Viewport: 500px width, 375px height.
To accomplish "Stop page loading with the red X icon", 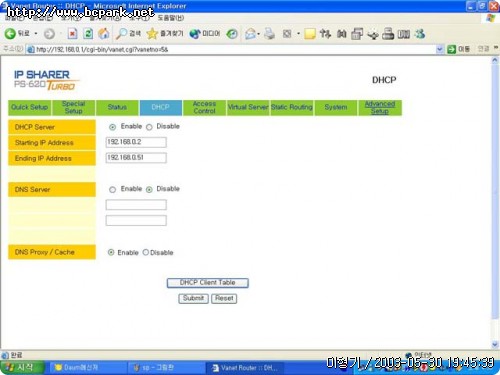I will pyautogui.click(x=72, y=33).
